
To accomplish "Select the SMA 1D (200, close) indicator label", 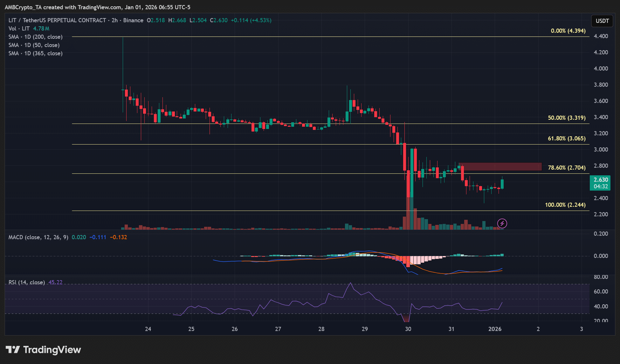I will pyautogui.click(x=35, y=37).
